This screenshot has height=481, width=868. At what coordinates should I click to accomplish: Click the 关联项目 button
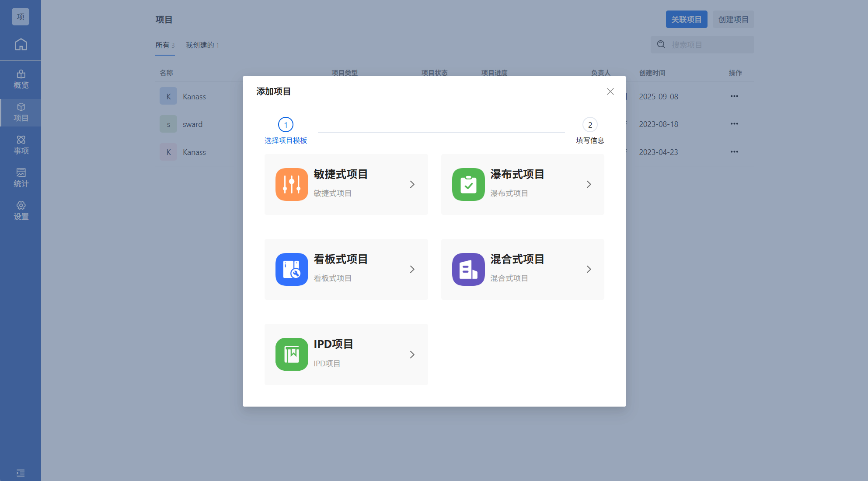click(x=686, y=19)
